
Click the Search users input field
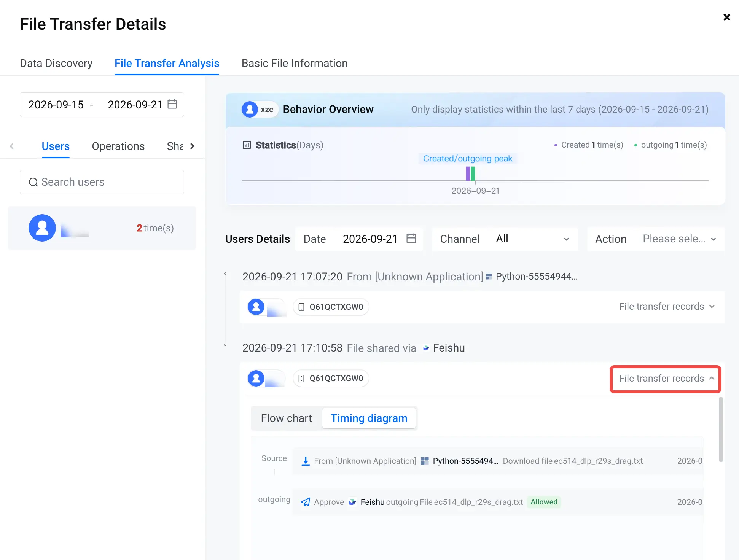(102, 182)
